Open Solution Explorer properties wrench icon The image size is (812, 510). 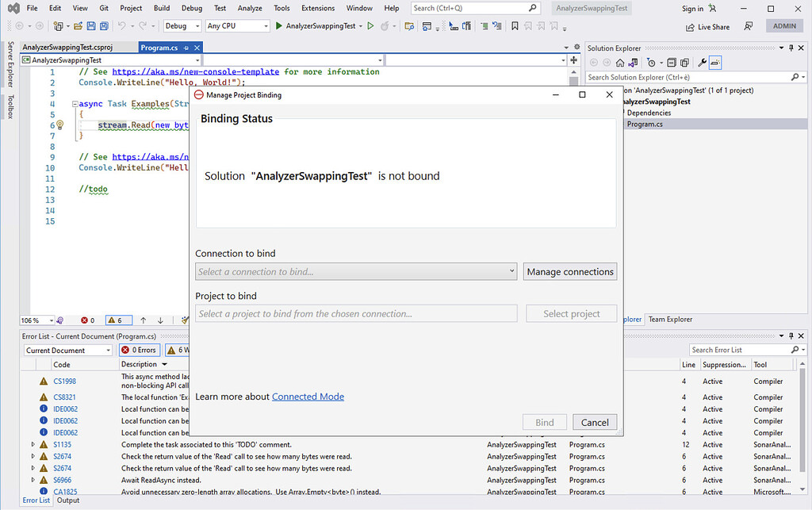tap(703, 63)
